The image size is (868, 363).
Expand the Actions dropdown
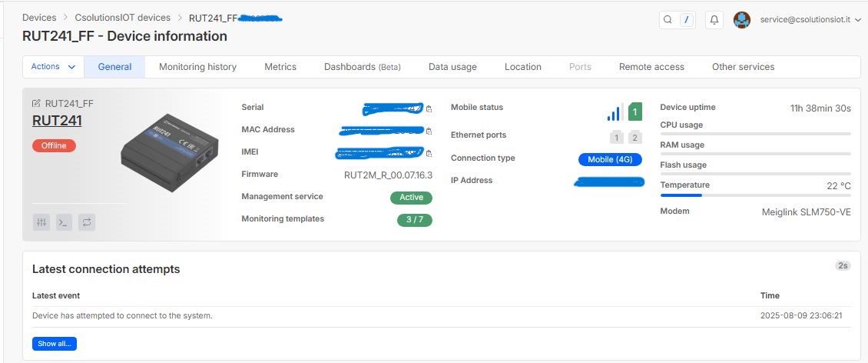tap(53, 67)
